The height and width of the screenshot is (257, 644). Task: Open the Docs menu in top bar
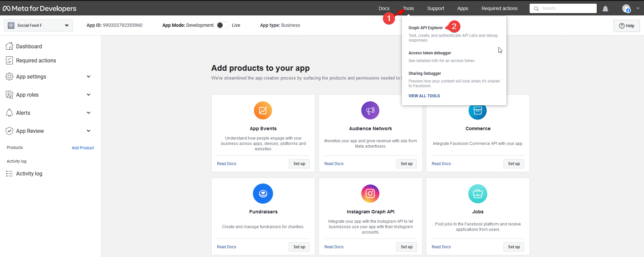point(384,8)
